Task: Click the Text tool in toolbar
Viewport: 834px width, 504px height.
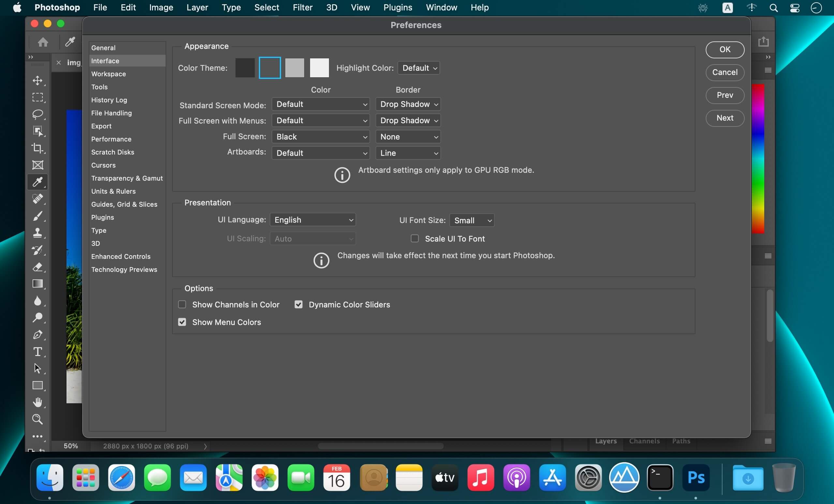Action: coord(37,351)
